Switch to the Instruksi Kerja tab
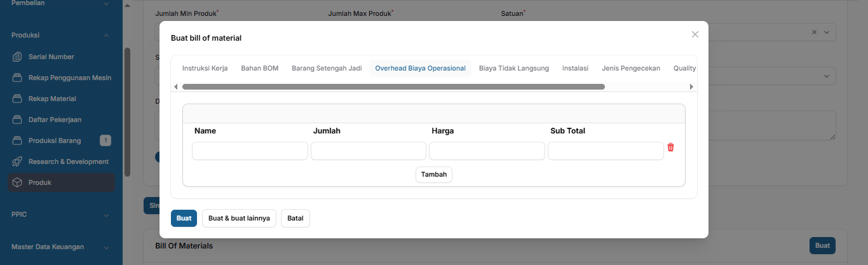This screenshot has height=265, width=868. [205, 68]
